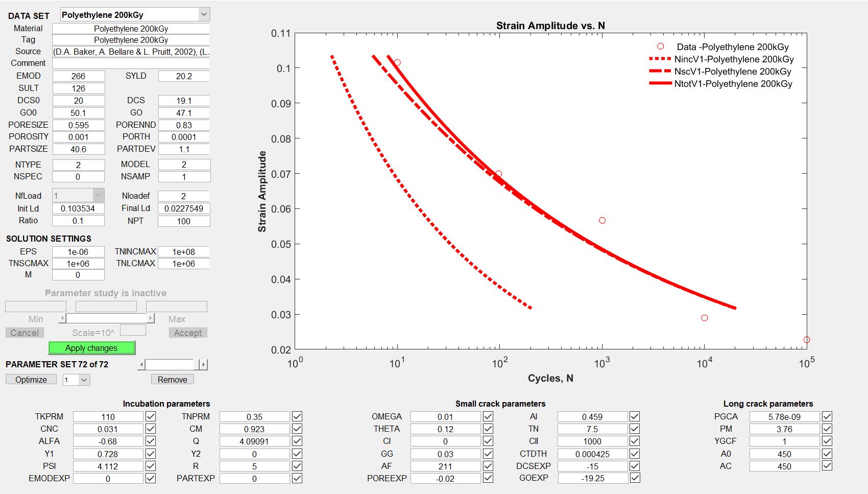Click the data point near 10^3 cycles

pyautogui.click(x=602, y=220)
